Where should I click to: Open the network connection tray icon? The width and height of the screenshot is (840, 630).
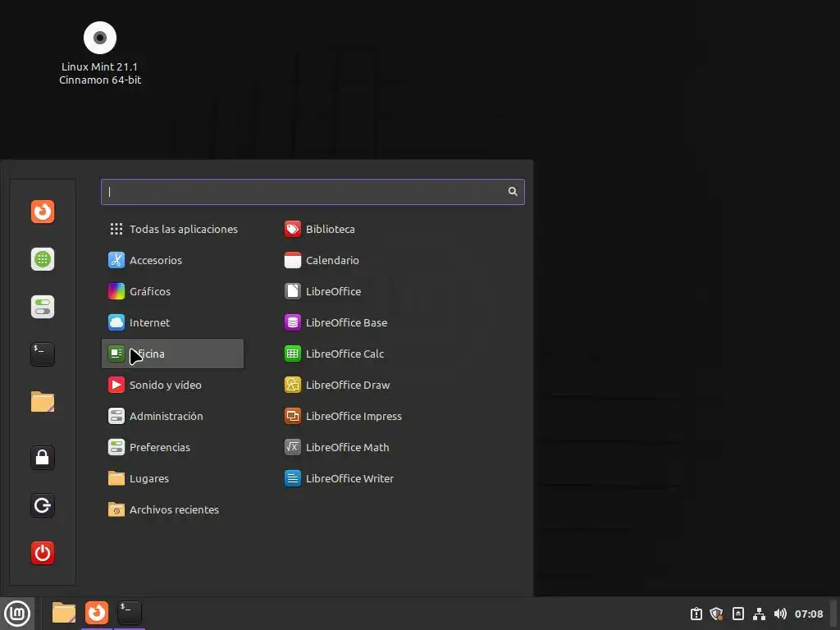[x=759, y=614]
